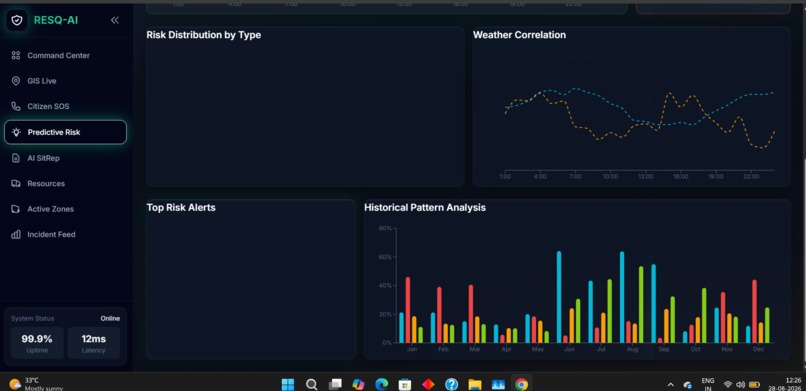This screenshot has height=391, width=806.
Task: Click the 80% label on bar chart axis
Action: [x=385, y=228]
